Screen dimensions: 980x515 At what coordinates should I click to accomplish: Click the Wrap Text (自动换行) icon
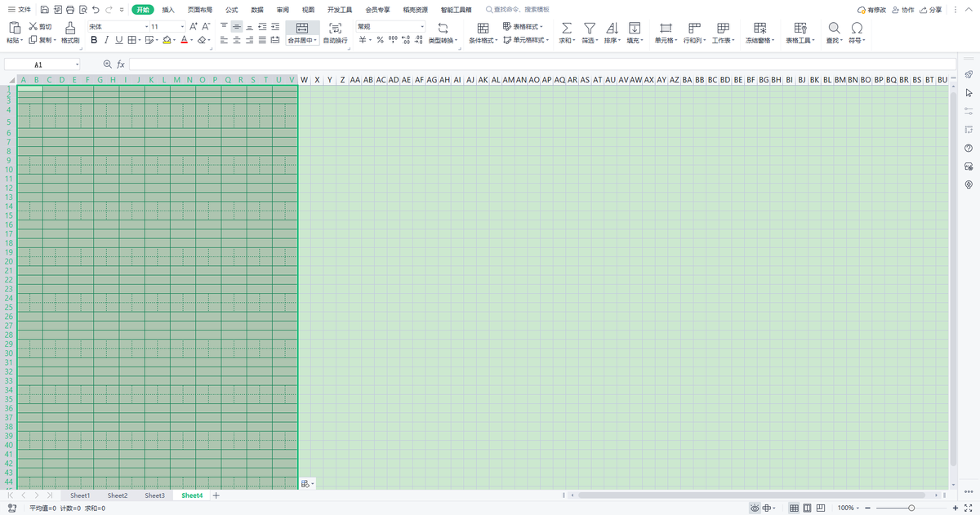pyautogui.click(x=335, y=28)
